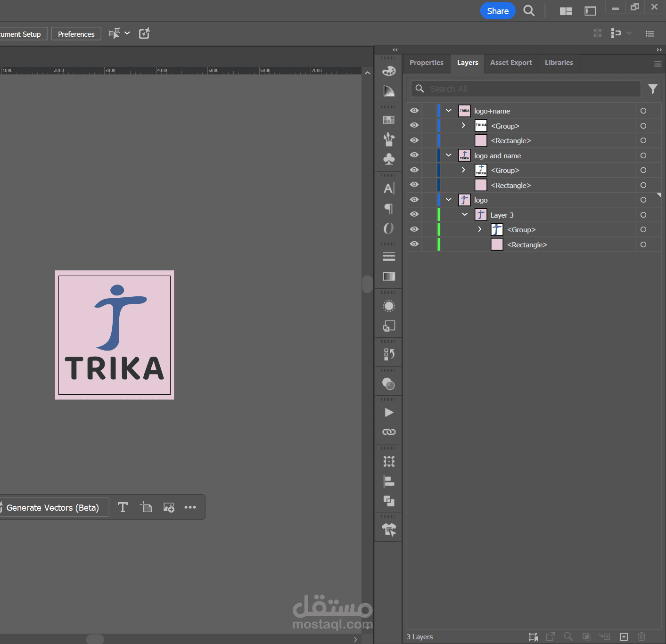The height and width of the screenshot is (644, 666).
Task: Open the Color panel palette icon
Action: (x=389, y=71)
